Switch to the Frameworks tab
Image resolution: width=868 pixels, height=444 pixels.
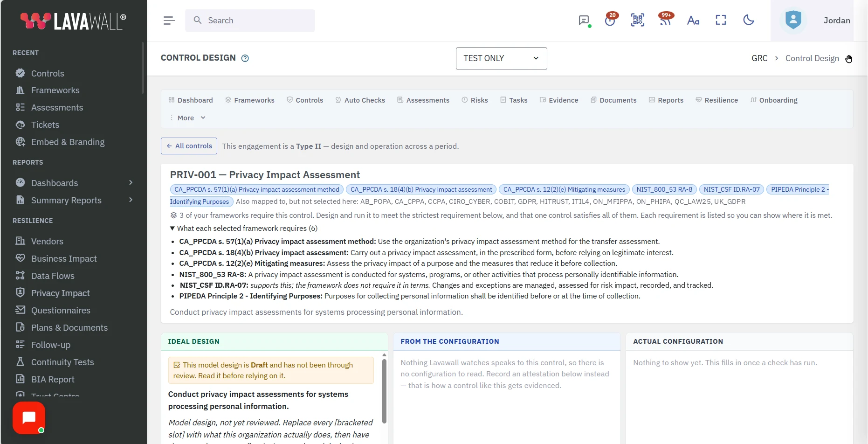point(250,100)
